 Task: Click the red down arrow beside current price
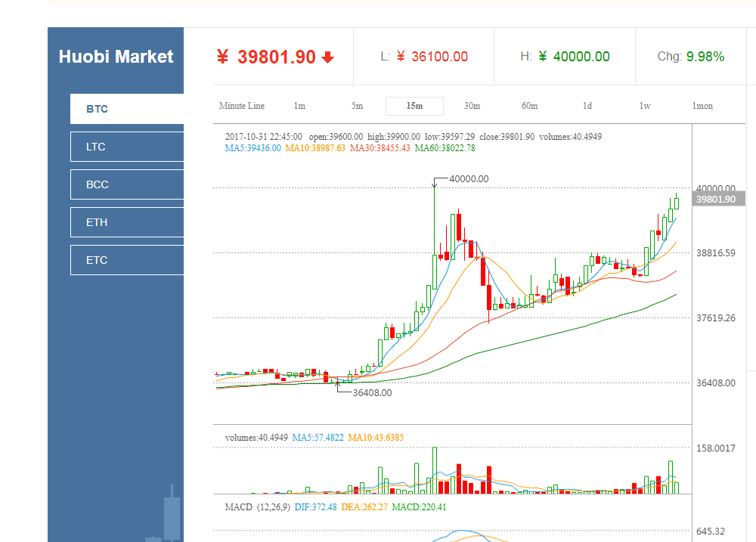[327, 57]
